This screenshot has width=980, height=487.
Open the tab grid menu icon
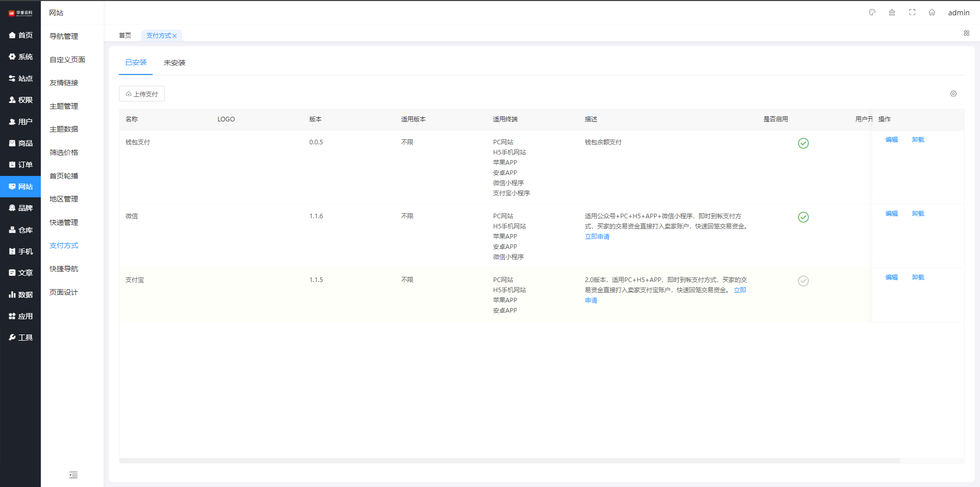(966, 33)
